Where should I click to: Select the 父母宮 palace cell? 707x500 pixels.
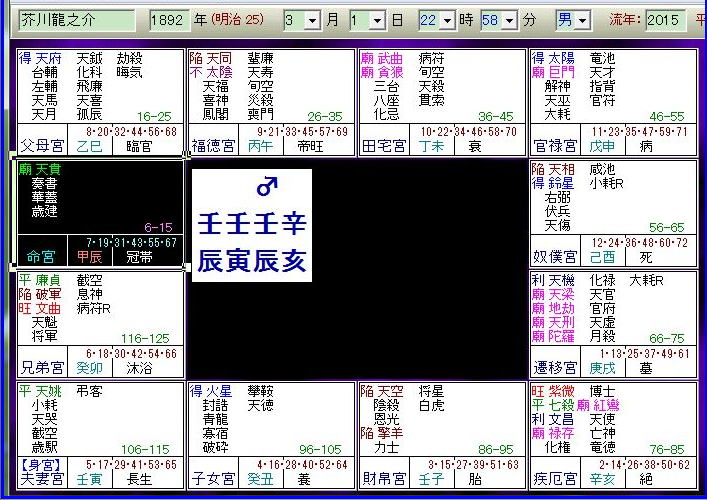coord(99,102)
